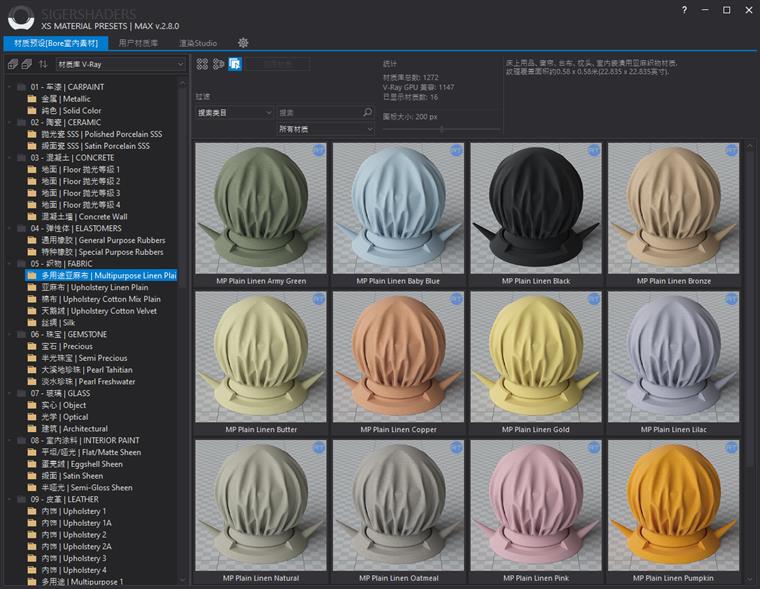
Task: Click the blue badge on Linen Gold thumbnail
Action: point(594,299)
